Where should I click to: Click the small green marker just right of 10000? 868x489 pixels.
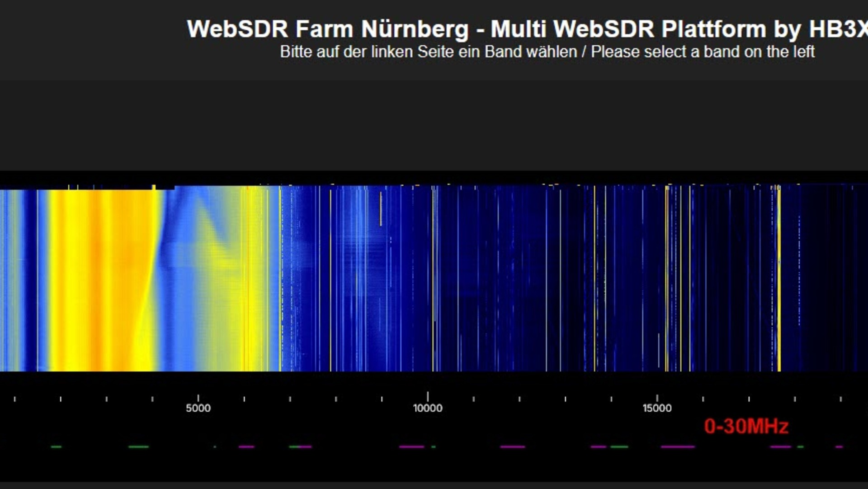coord(434,447)
